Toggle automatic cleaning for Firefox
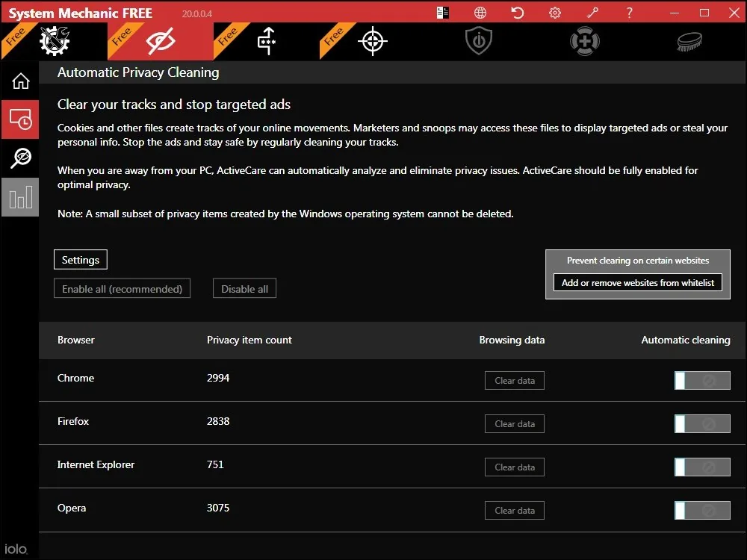This screenshot has width=747, height=560. [x=702, y=424]
